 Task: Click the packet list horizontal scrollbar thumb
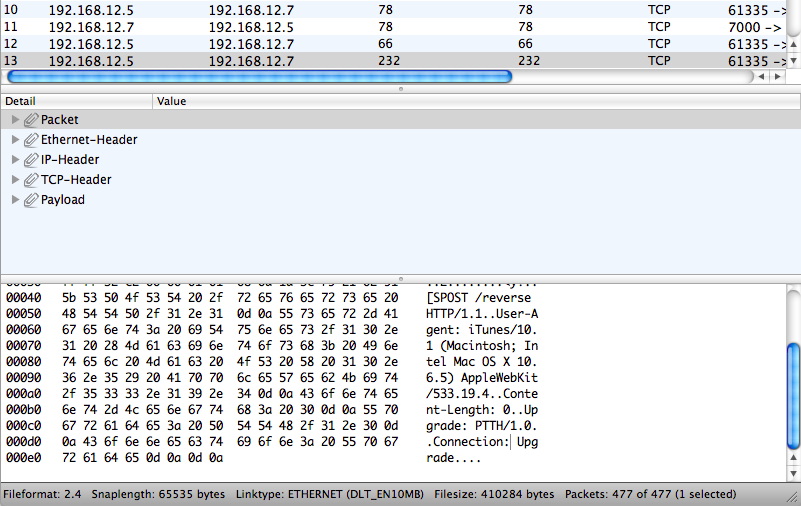point(260,77)
